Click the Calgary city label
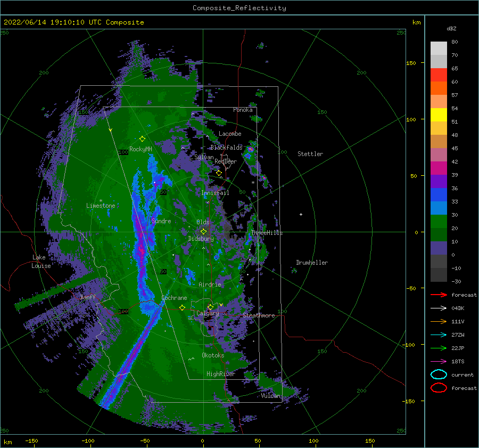 [x=208, y=313]
